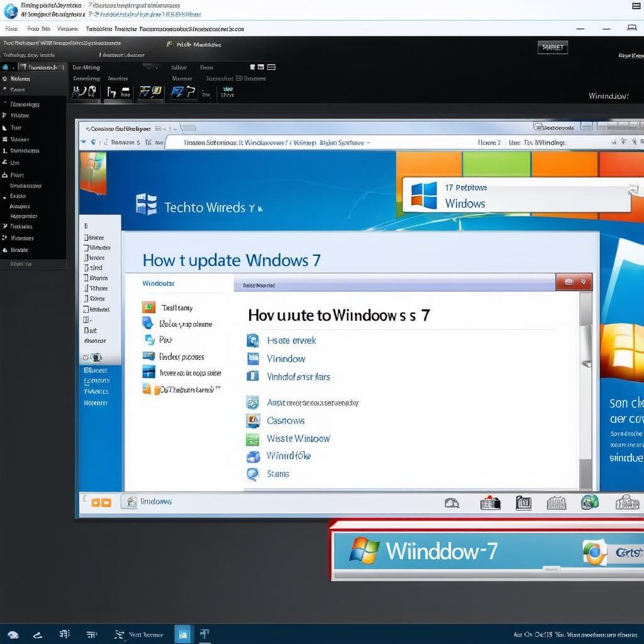Screen dimensions: 644x644
Task: Open the Vinindow link in help list
Action: 286,359
